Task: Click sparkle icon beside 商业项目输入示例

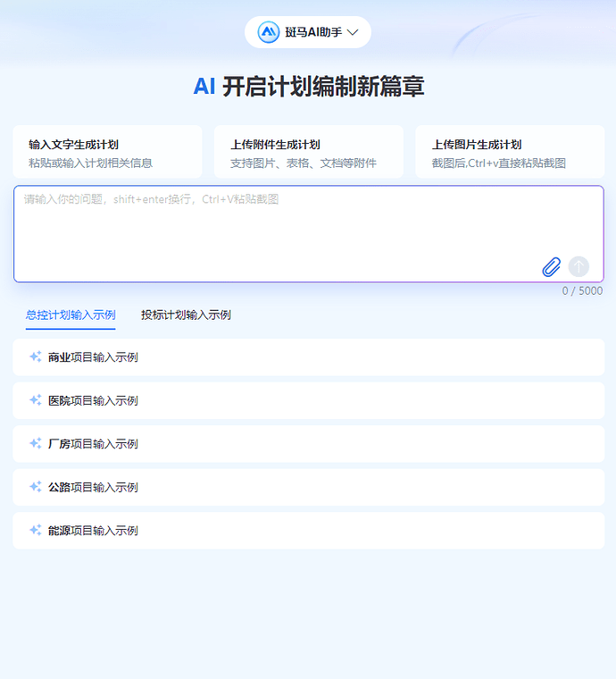Action: pyautogui.click(x=36, y=356)
